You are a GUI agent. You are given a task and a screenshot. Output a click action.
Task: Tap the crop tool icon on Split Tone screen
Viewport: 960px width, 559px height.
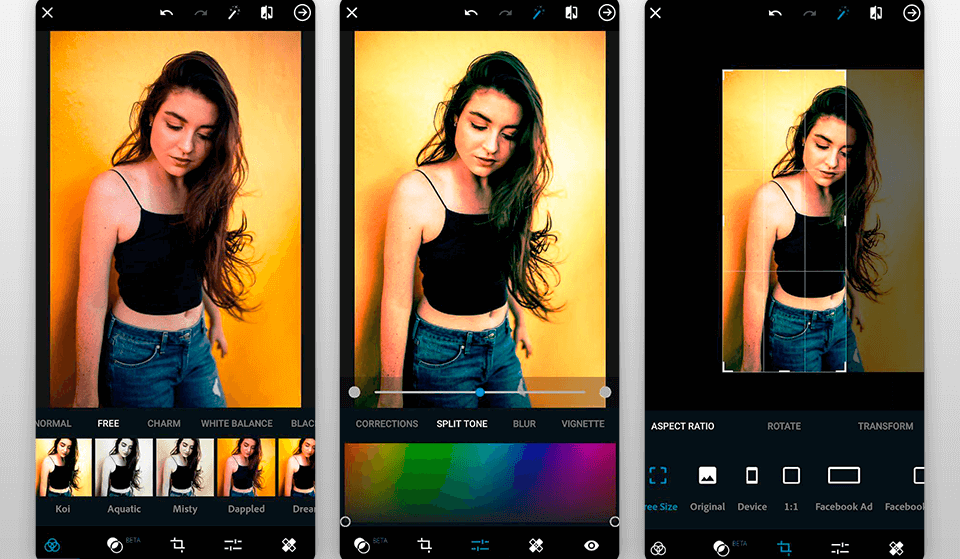pos(424,545)
